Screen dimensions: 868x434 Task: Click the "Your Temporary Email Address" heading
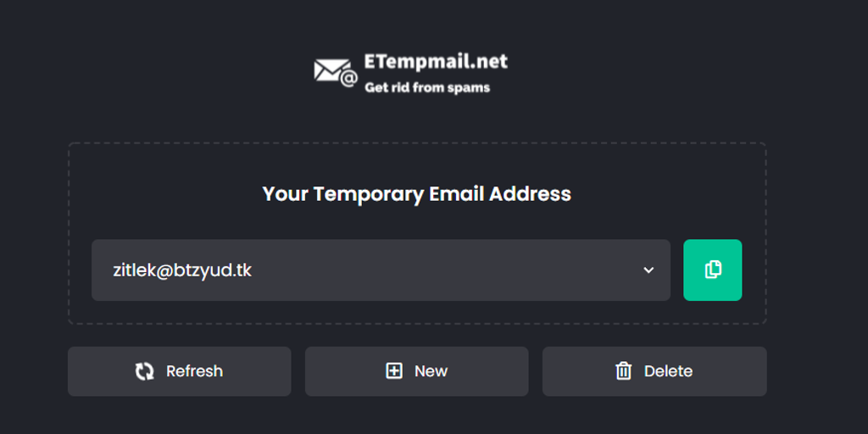417,194
